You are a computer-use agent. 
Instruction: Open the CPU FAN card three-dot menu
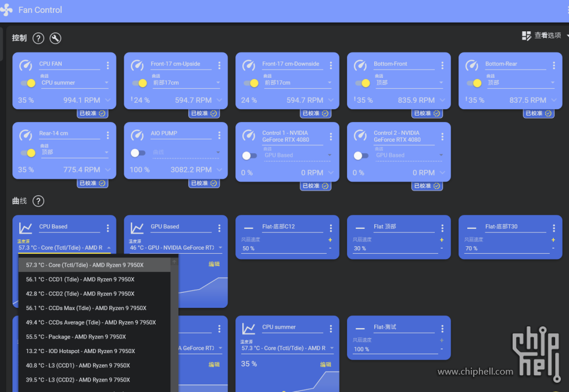click(x=108, y=65)
